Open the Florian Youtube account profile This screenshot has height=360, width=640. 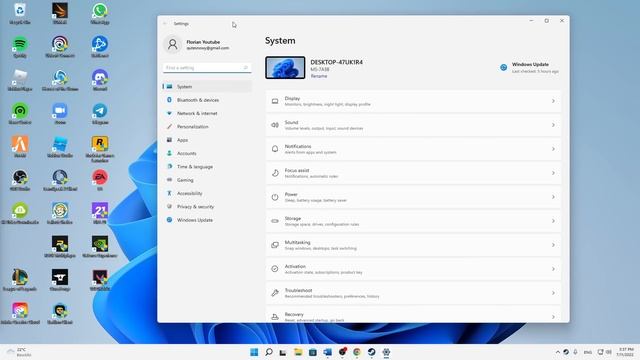tap(197, 44)
